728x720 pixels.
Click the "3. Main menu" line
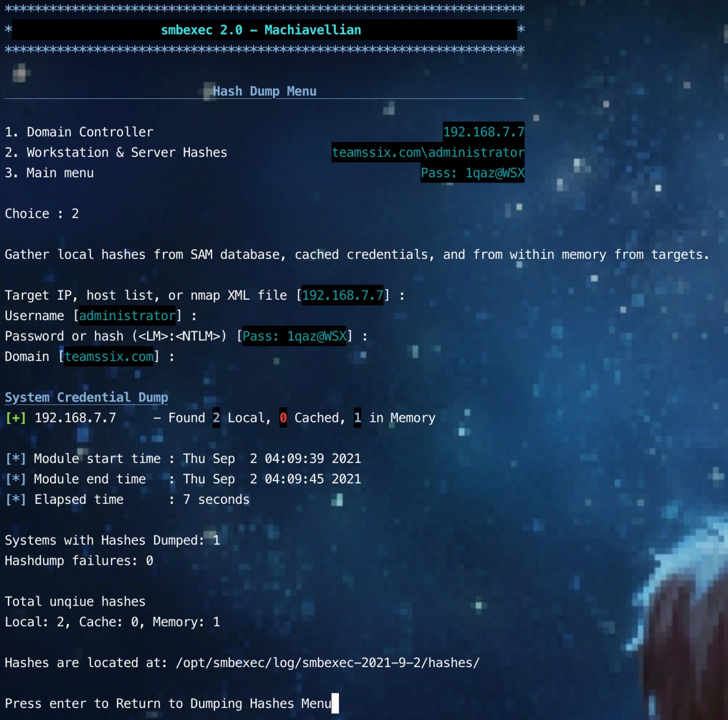(49, 173)
